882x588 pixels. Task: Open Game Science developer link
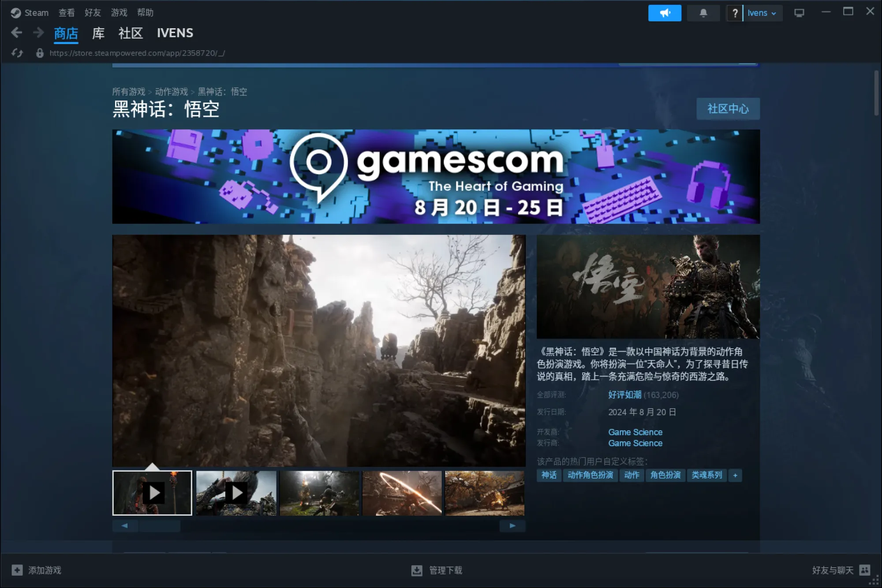coord(635,432)
